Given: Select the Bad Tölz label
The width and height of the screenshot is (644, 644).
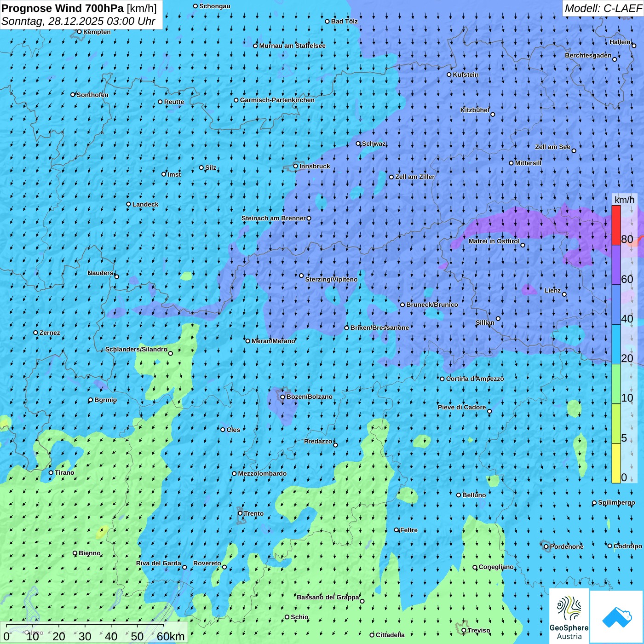Looking at the screenshot, I should [x=345, y=21].
